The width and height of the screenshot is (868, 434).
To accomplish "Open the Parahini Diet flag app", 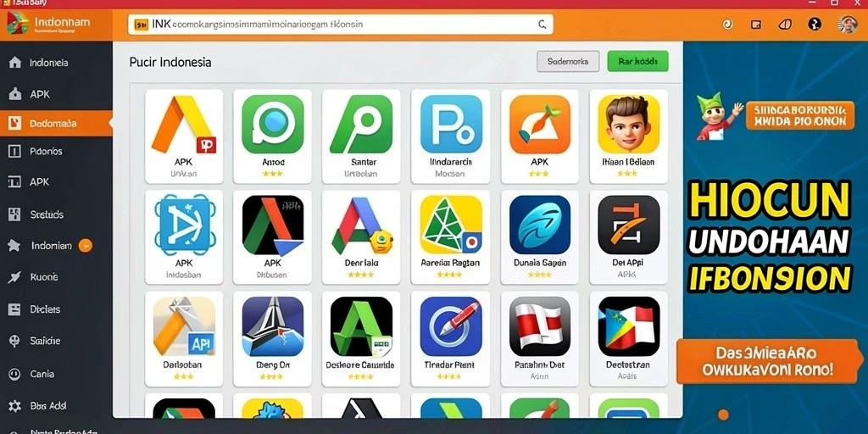I will tap(540, 339).
